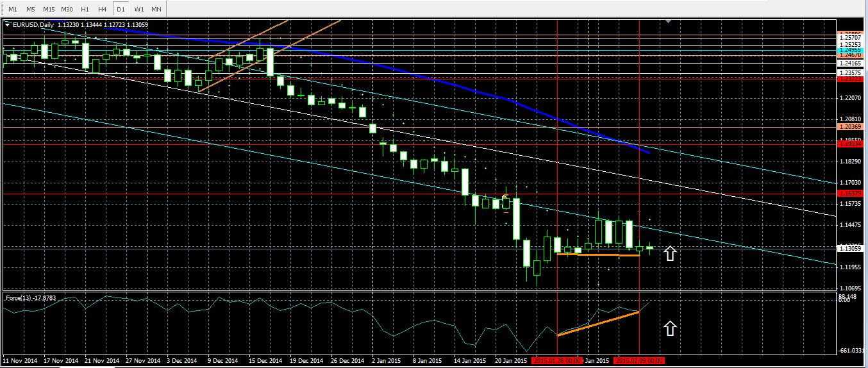The width and height of the screenshot is (868, 368).
Task: Click the active D1 timeframe button
Action: tap(121, 9)
